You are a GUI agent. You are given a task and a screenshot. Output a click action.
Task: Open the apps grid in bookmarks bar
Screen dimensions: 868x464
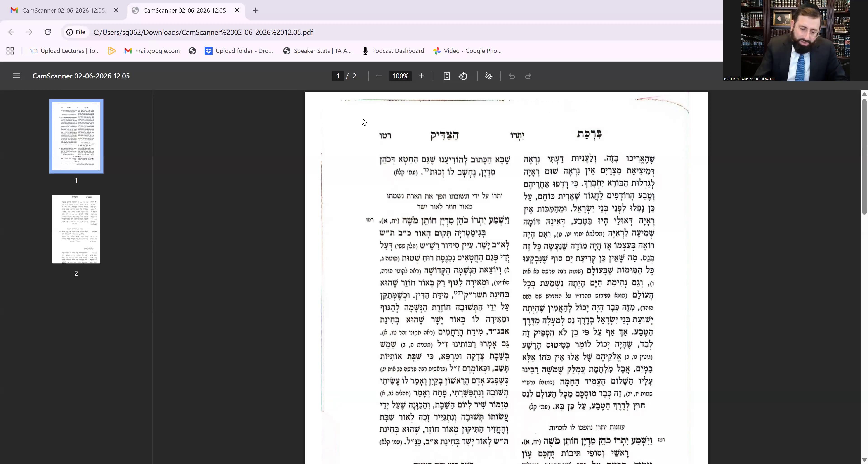click(10, 51)
